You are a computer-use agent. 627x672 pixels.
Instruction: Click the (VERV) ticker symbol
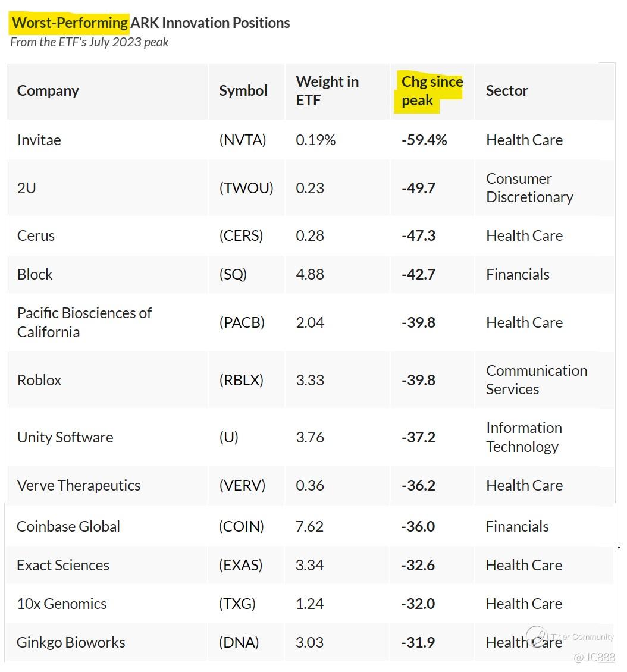242,485
